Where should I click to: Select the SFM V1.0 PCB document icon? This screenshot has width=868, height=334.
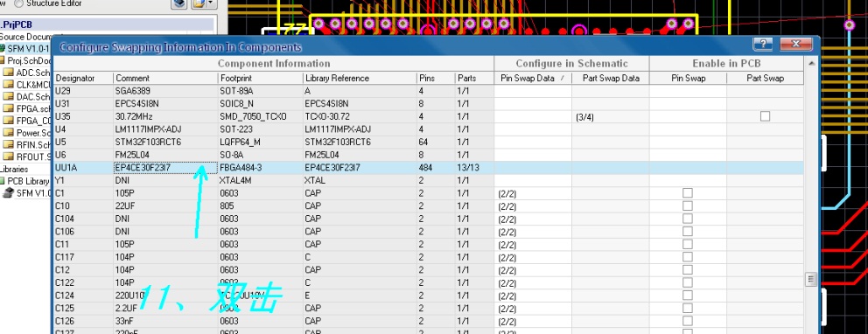[x=2, y=49]
